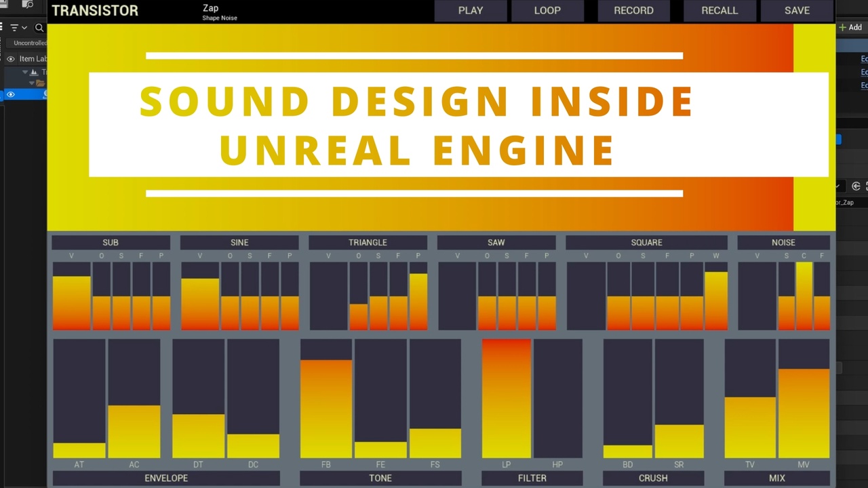The width and height of the screenshot is (868, 488).
Task: Click the green plus Add icon
Action: click(843, 28)
